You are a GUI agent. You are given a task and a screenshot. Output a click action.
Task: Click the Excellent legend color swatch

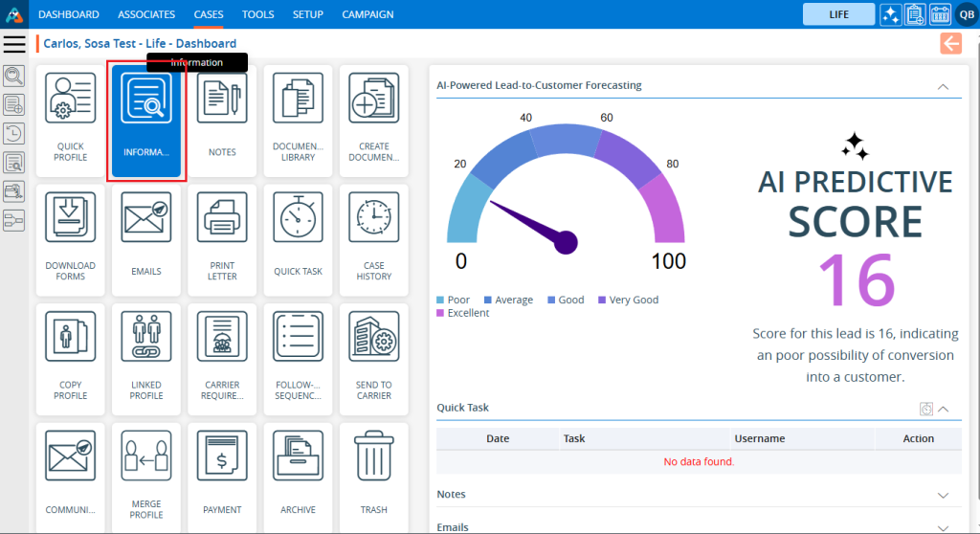click(x=440, y=314)
